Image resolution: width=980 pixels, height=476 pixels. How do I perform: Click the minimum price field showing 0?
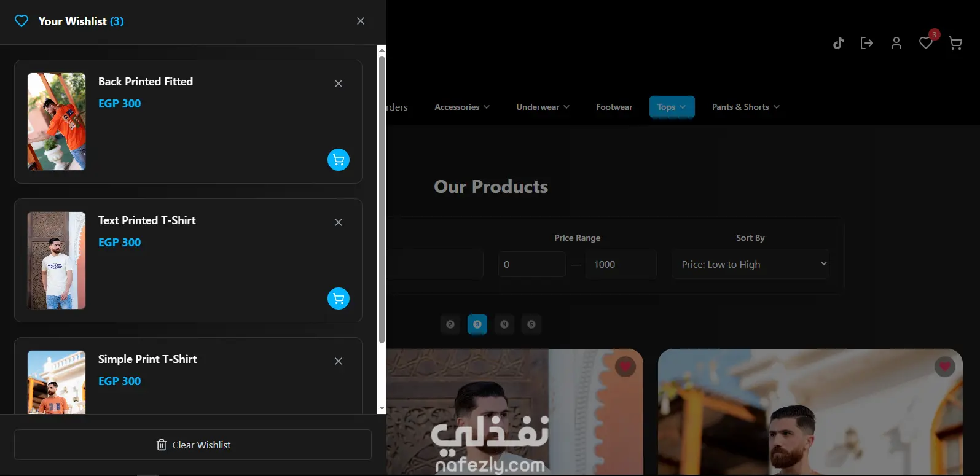pos(532,264)
